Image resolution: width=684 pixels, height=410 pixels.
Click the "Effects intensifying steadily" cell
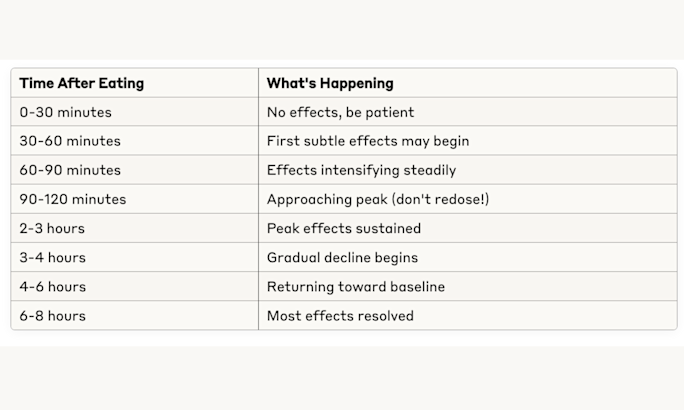point(361,170)
